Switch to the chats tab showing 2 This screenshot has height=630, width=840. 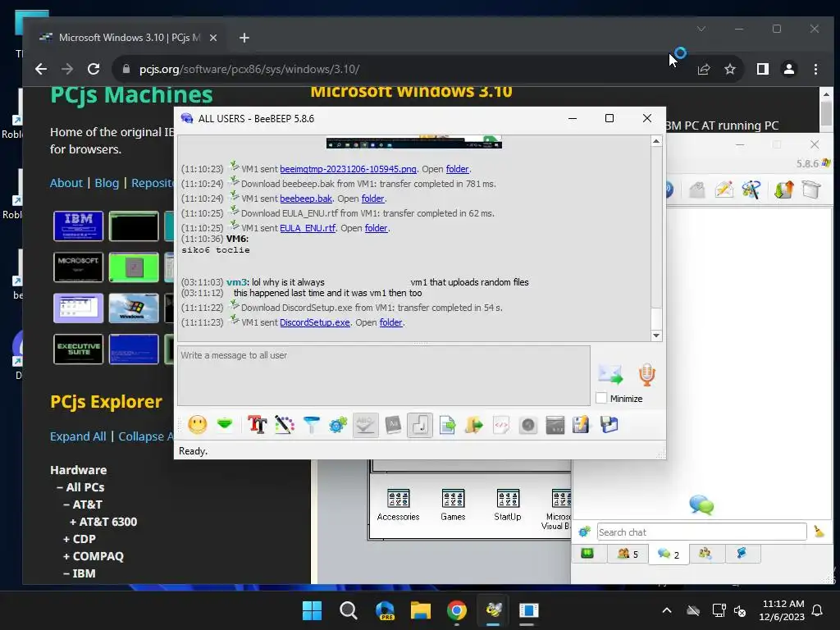tap(668, 554)
